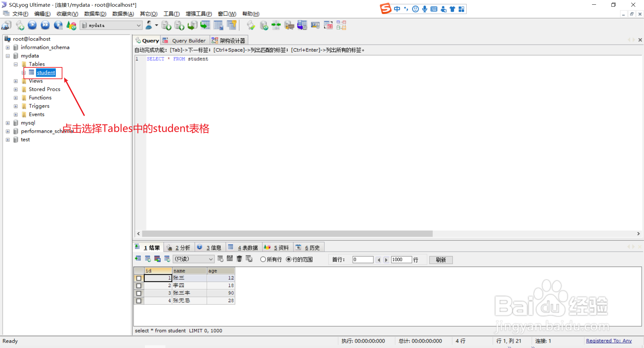Click the visual data compare icon
The height and width of the screenshot is (348, 644).
[x=328, y=25]
